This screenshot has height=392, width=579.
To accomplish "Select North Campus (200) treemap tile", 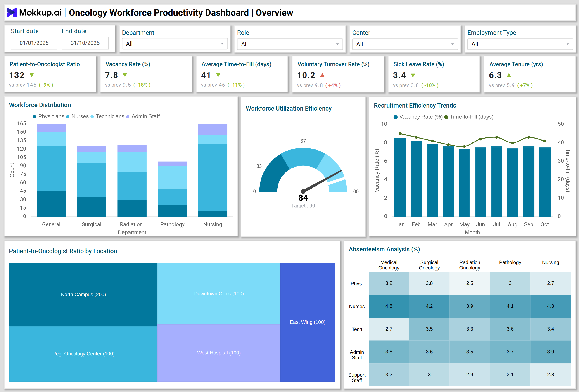I will 83,294.
